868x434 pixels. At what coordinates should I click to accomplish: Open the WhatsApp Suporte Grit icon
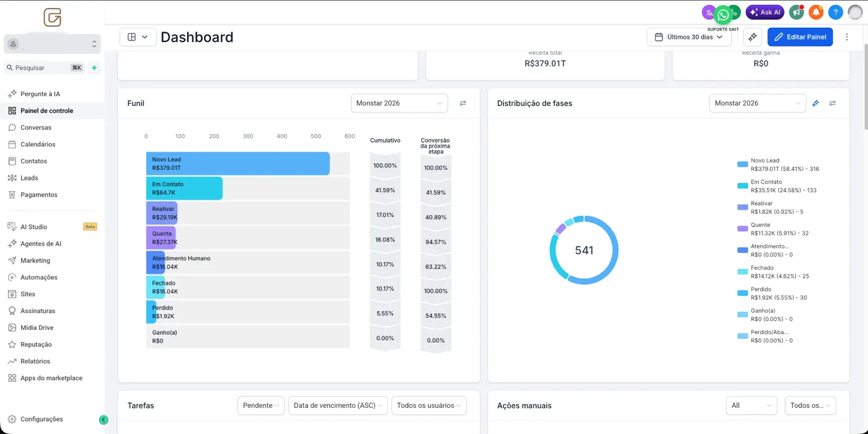(723, 15)
